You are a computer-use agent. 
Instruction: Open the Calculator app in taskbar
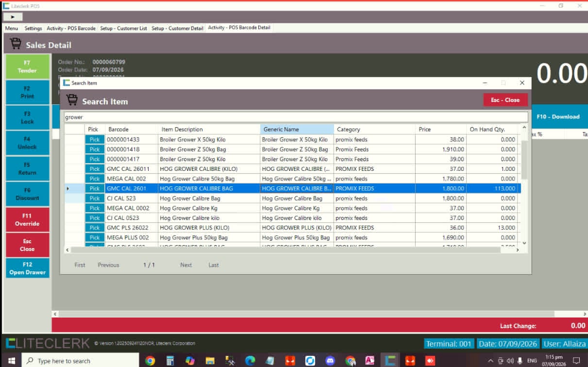170,361
